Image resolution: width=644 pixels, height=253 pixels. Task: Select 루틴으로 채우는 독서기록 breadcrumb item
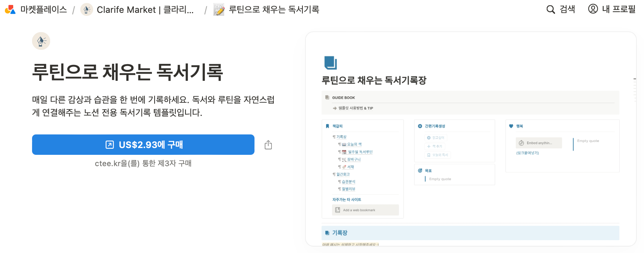274,9
